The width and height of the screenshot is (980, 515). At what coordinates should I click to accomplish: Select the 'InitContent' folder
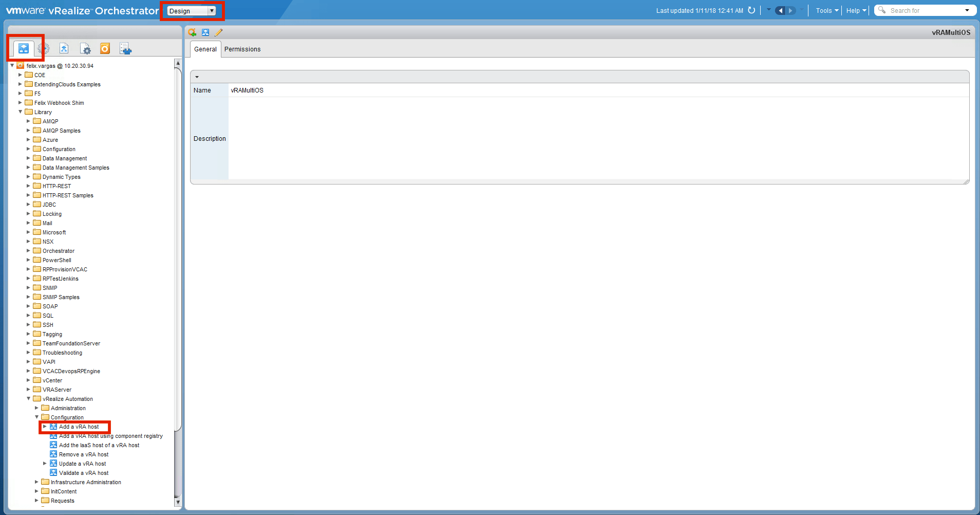[64, 491]
